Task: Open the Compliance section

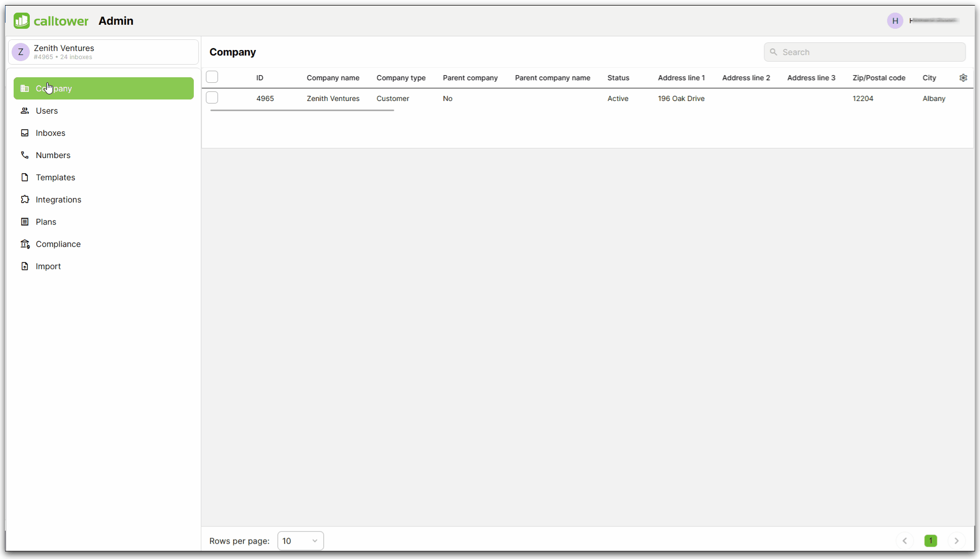Action: click(x=58, y=244)
